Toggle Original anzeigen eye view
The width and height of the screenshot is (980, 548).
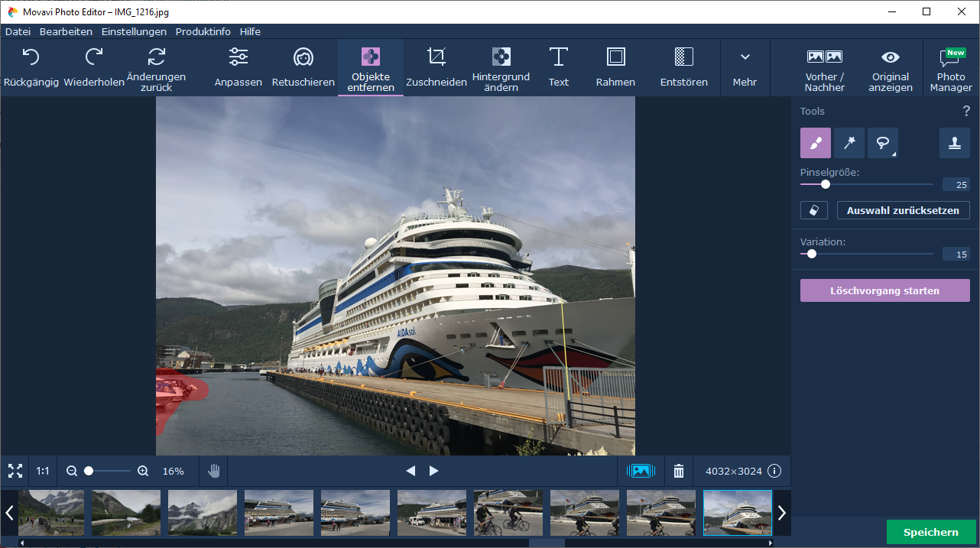tap(891, 68)
